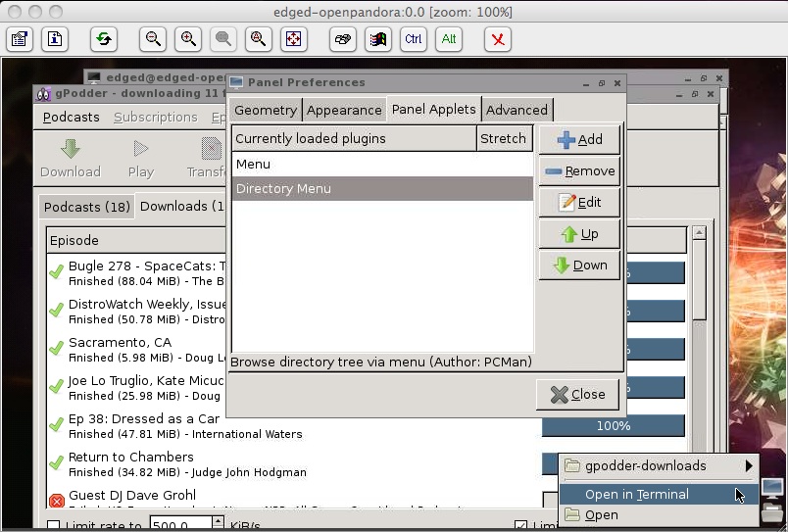Click the 100% download progress bar
The width and height of the screenshot is (788, 532).
613,426
